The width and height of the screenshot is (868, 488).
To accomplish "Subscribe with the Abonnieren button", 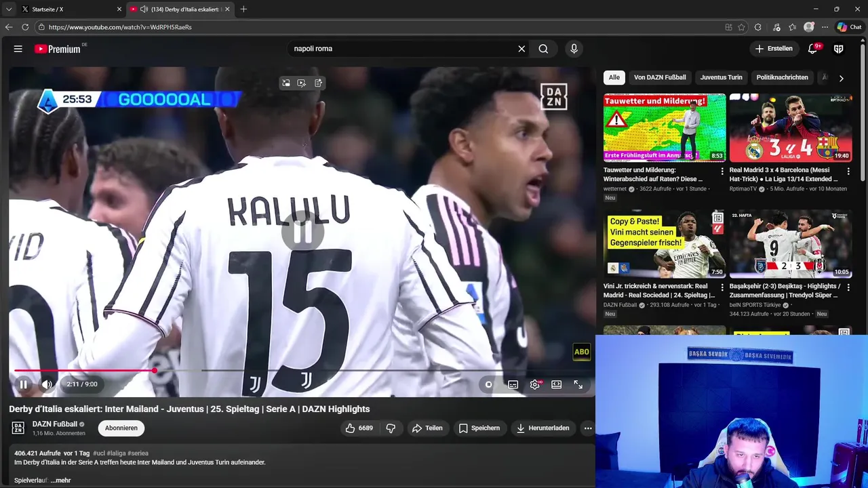I will click(121, 428).
